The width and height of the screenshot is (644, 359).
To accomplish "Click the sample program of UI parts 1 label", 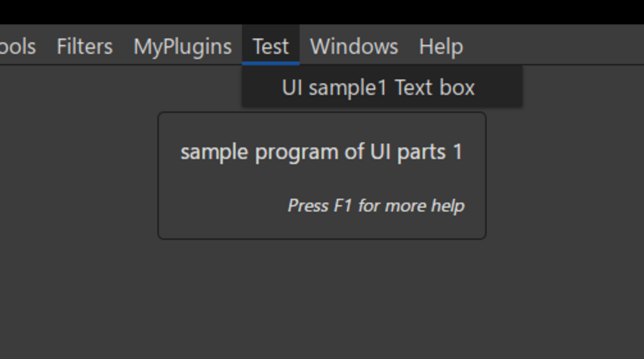I will click(322, 152).
